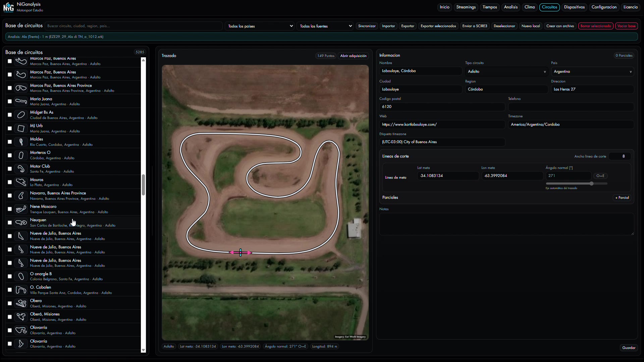The image size is (644, 362).
Task: Switch to the Tiempos tab
Action: point(490,7)
